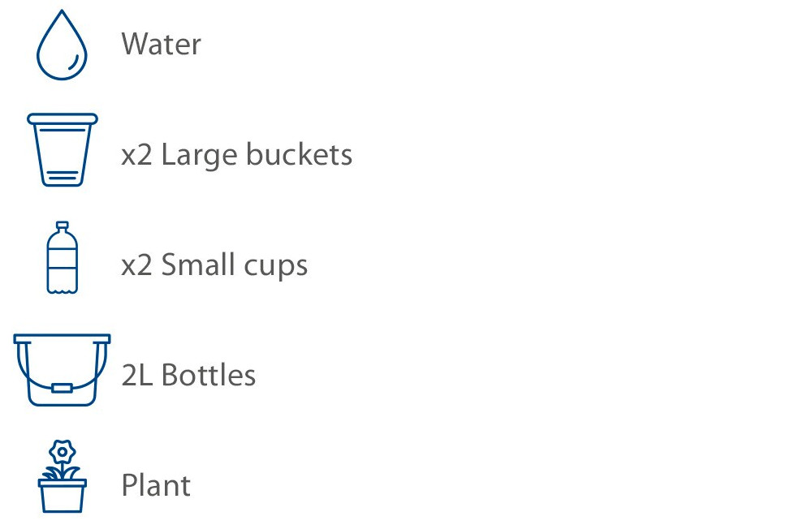812x529 pixels.
Task: Click the bottle icon beside Small cups
Action: tap(63, 258)
